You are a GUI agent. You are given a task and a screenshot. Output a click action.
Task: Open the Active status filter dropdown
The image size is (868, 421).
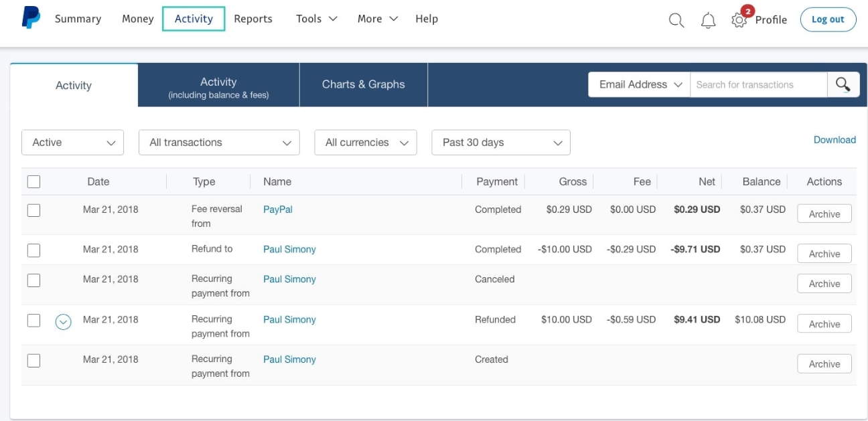point(73,143)
